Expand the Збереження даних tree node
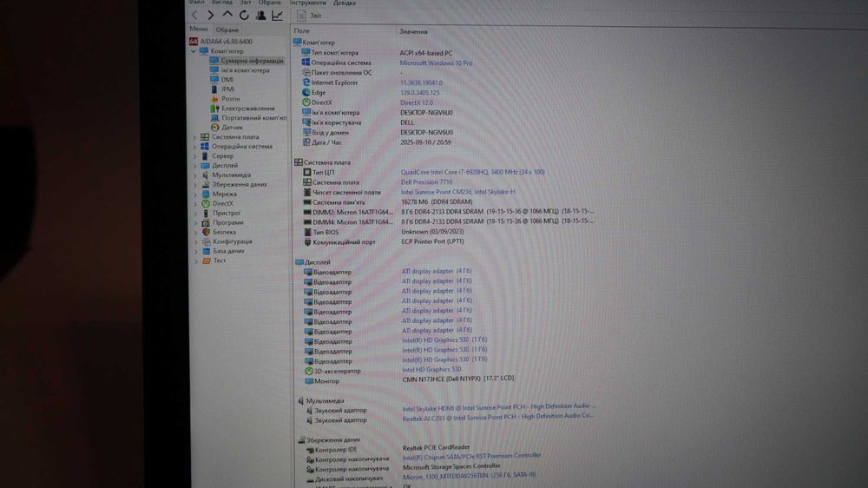 tap(194, 184)
